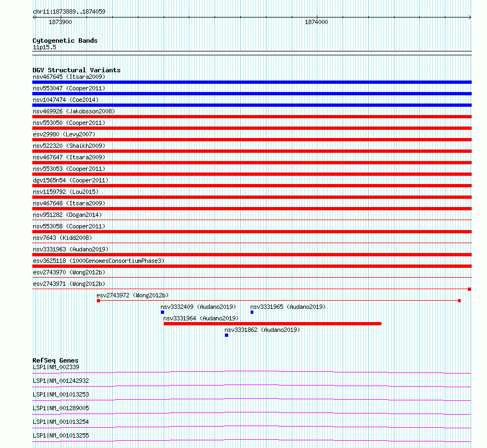The height and width of the screenshot is (448, 487).
Task: Open nsv3331964 (Audano2019) label
Action: click(201, 318)
